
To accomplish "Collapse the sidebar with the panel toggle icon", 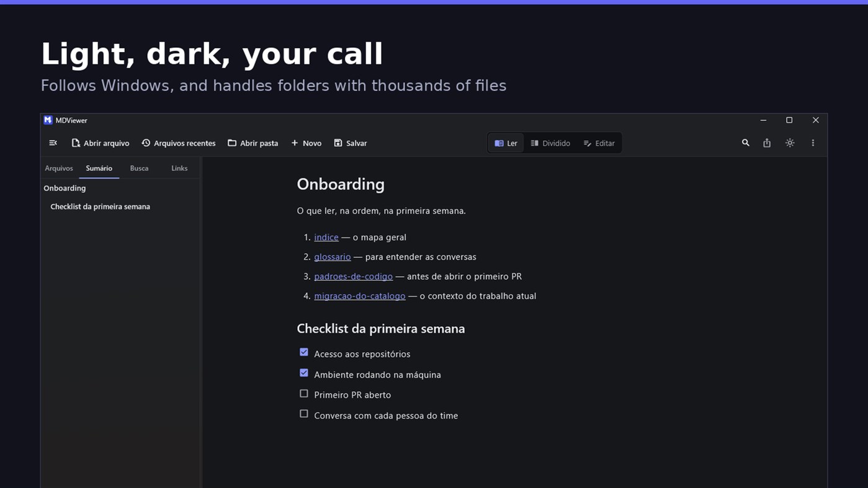I will (x=53, y=143).
